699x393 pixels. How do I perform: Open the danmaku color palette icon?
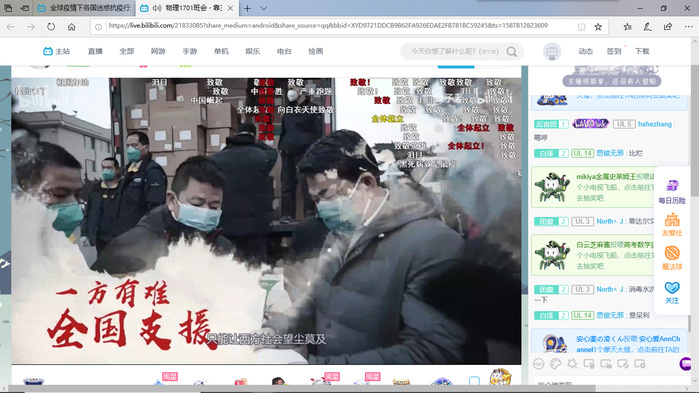[555, 364]
